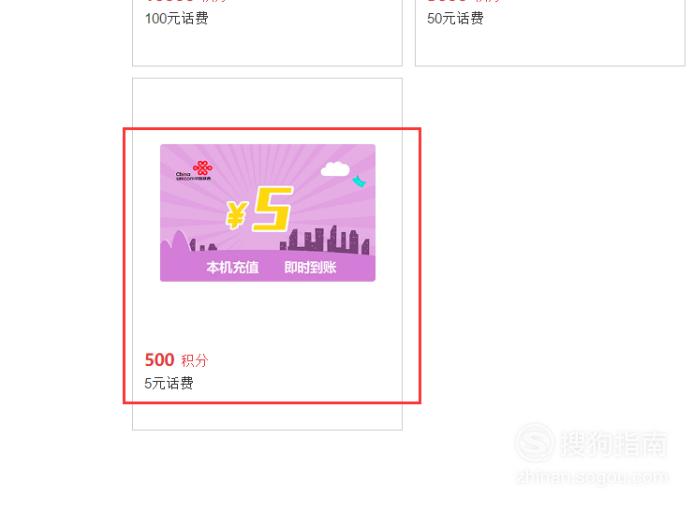Click the 本机充值 text on the card
This screenshot has width=692, height=511.
point(232,267)
